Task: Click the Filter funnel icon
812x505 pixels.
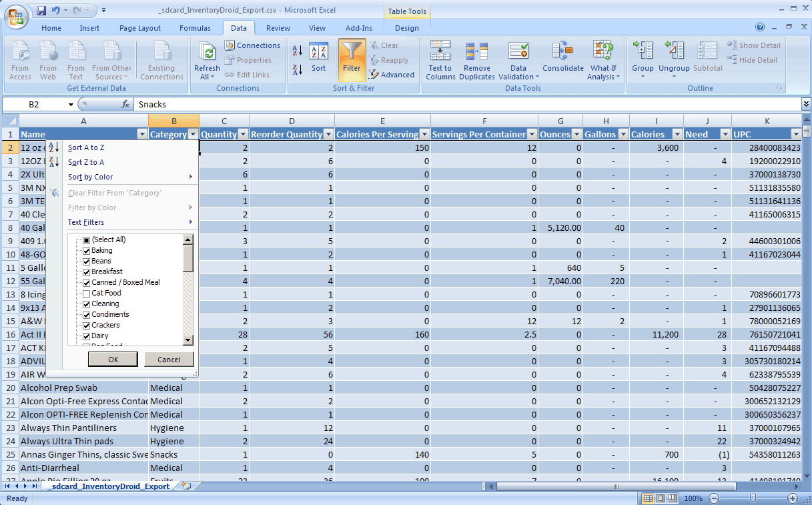Action: 352,52
